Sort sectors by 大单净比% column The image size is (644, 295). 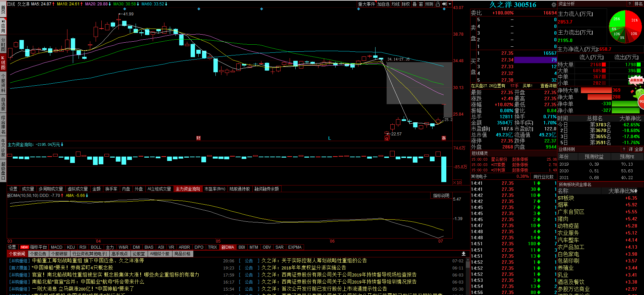(623, 191)
